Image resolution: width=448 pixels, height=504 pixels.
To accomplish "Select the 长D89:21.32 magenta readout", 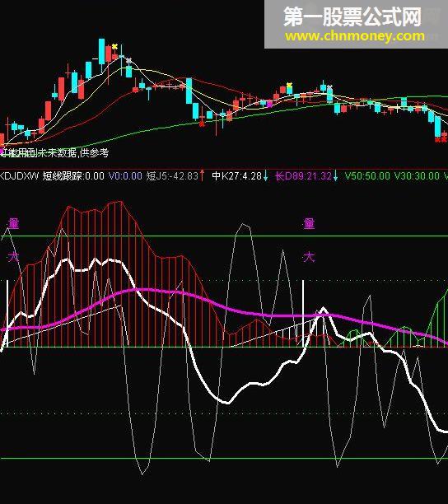I will click(x=304, y=176).
